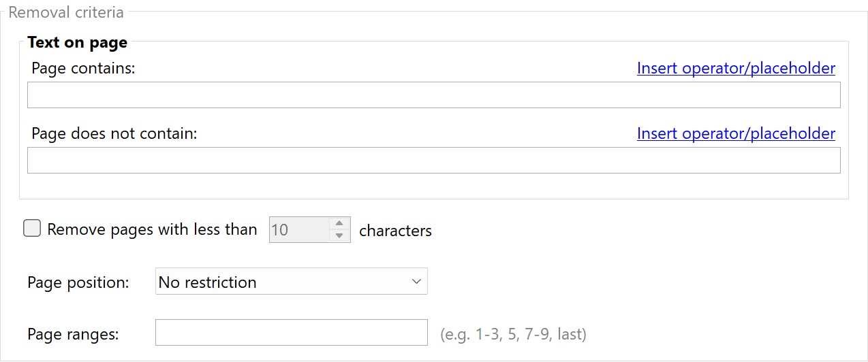The image size is (868, 362).
Task: Click the "Page ranges:" label
Action: point(73,334)
